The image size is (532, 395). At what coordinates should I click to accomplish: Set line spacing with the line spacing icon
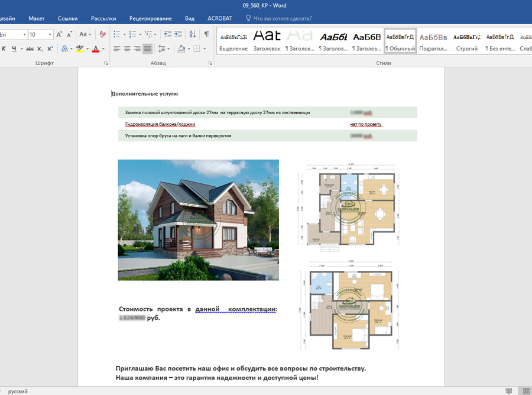(161, 49)
